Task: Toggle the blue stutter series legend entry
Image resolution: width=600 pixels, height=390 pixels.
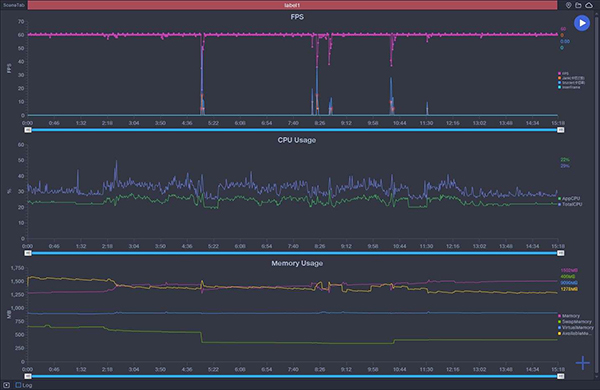Action: tap(571, 83)
